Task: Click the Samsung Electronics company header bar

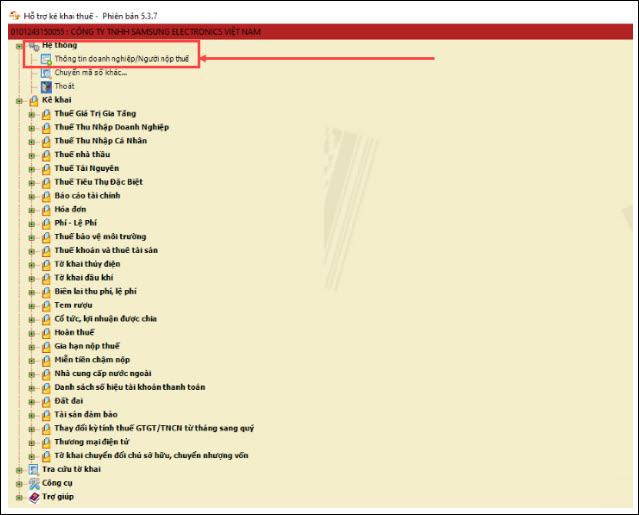Action: 319,33
